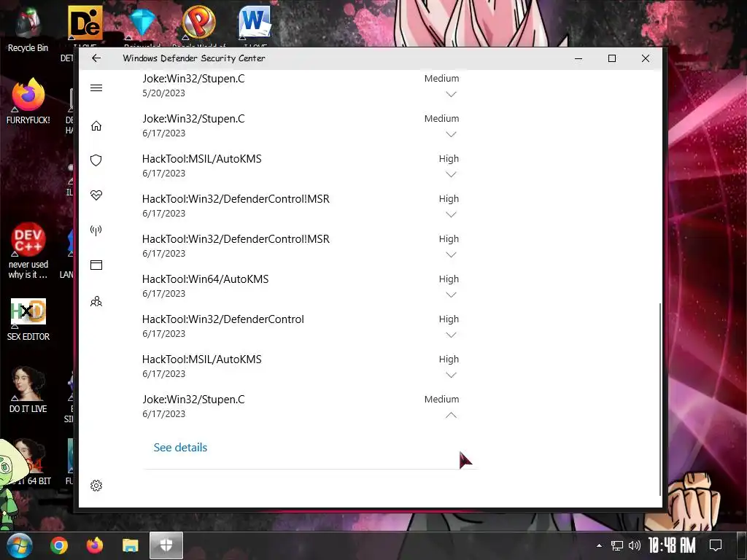
Task: Click 'Medium' severity on the expanded Stupen.C row
Action: [x=441, y=400]
